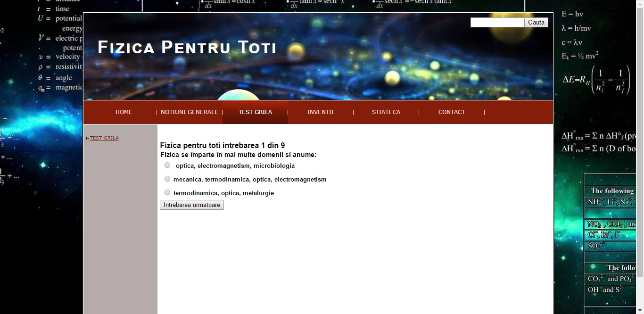The width and height of the screenshot is (644, 314).
Task: Click the ΔE Rydberg formula in the background
Action: coord(596,80)
